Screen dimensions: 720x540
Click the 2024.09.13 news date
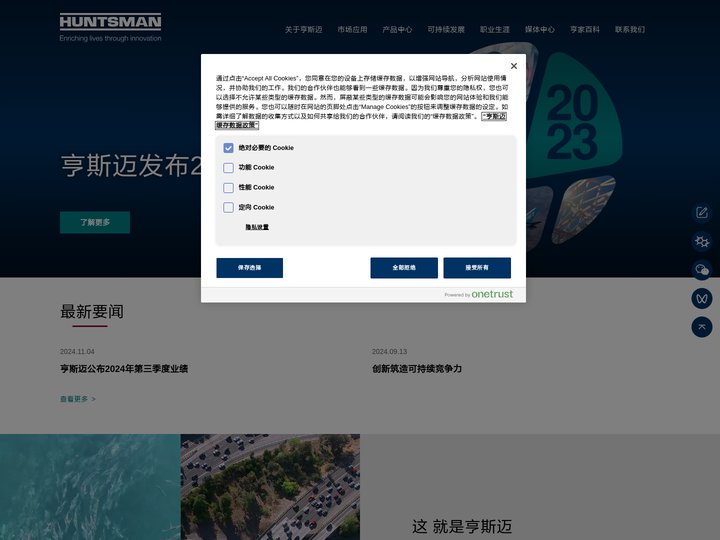(x=389, y=352)
